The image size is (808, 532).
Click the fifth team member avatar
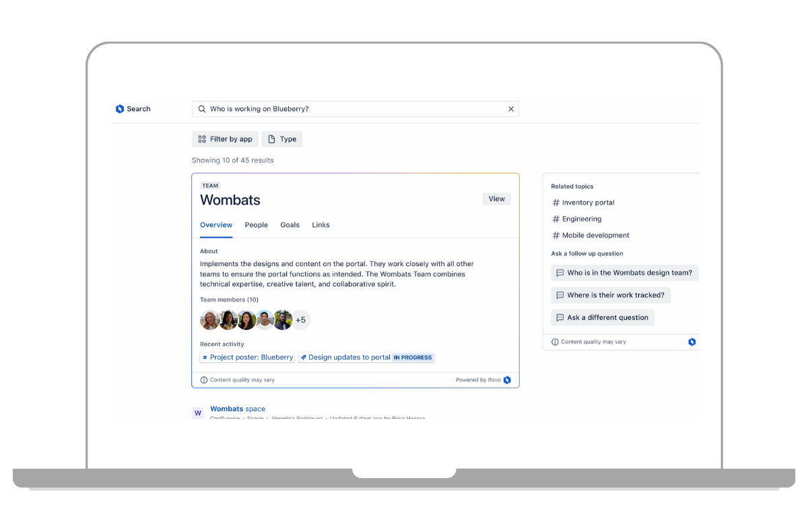click(283, 320)
